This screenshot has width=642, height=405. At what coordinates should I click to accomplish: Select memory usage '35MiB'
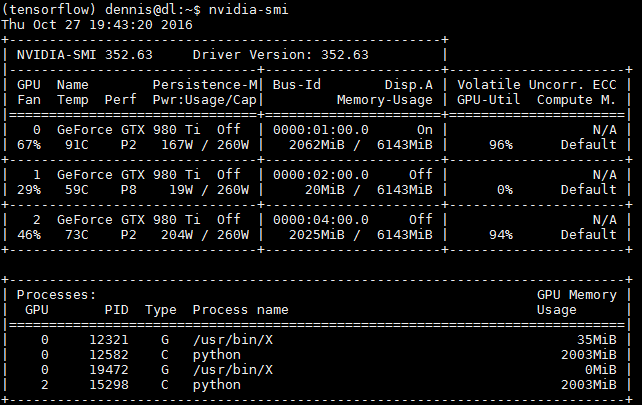[x=597, y=340]
